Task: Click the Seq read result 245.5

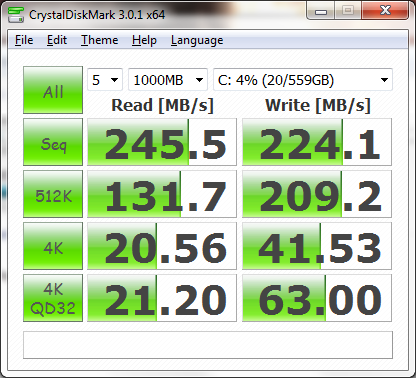Action: click(x=162, y=142)
